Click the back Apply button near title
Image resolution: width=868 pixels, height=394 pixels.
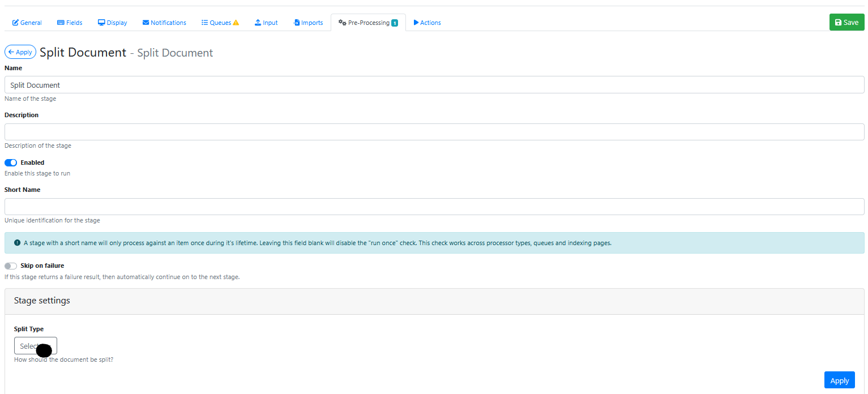(x=20, y=52)
